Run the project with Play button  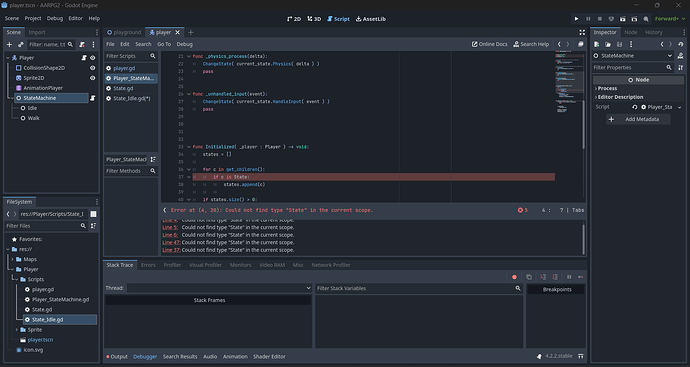tap(576, 19)
